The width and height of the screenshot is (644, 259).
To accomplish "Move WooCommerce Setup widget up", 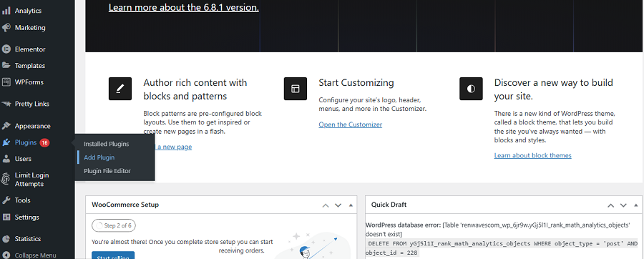I will (326, 205).
